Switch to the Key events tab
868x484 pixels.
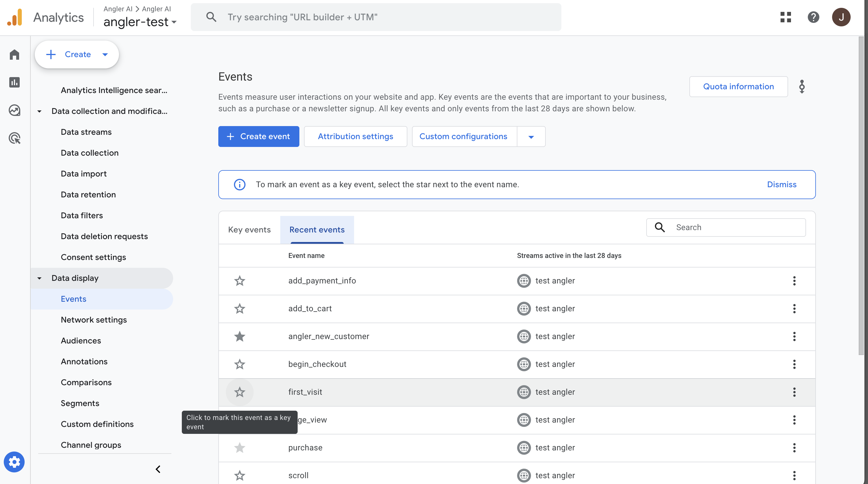[249, 230]
